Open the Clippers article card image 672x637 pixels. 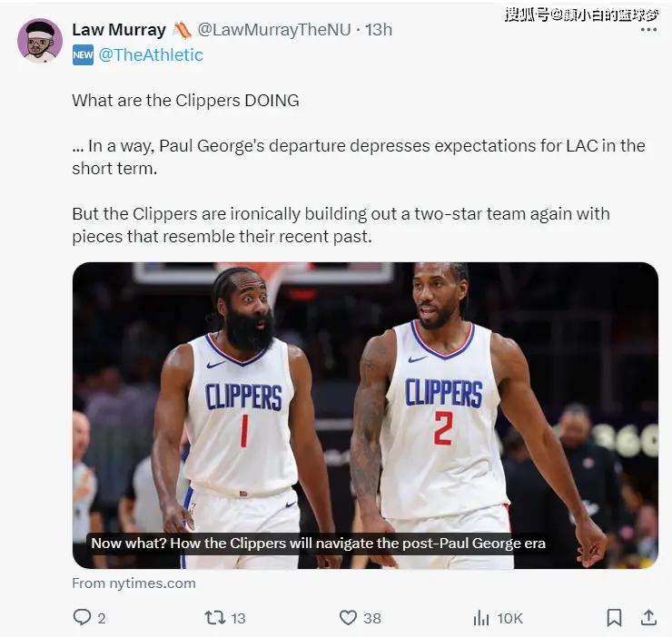[x=365, y=416]
